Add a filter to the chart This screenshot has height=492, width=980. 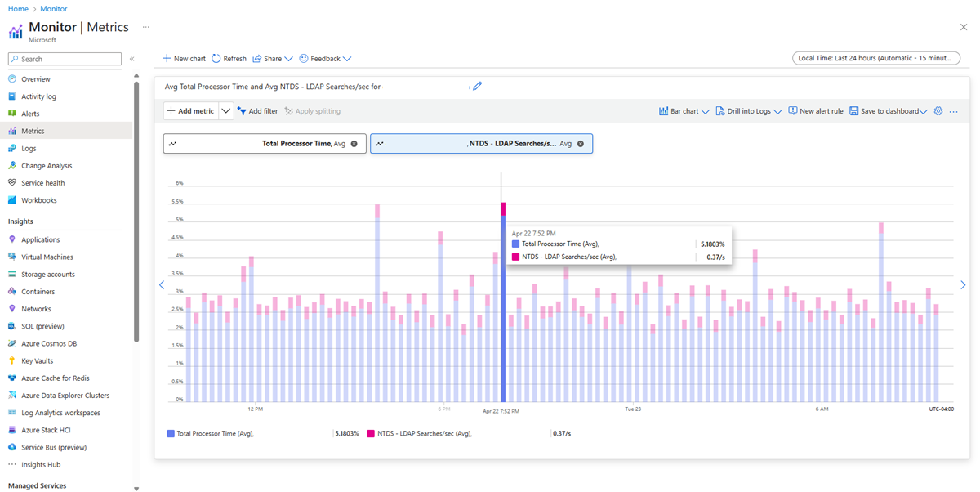pyautogui.click(x=258, y=110)
